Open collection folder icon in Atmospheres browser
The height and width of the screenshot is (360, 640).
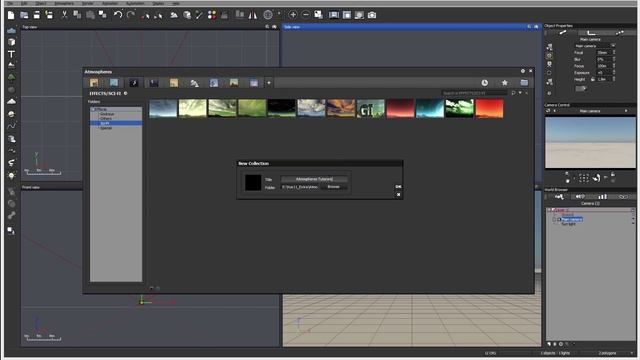[524, 83]
